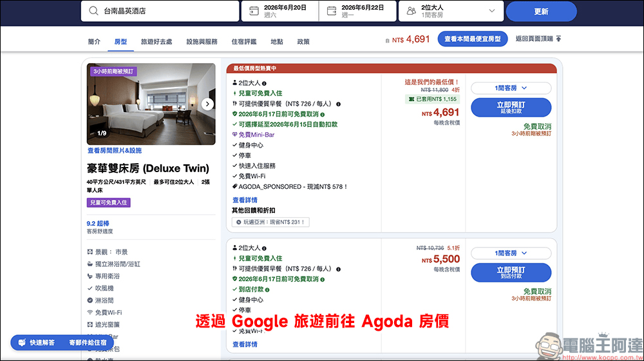Image resolution: width=644 pixels, height=361 pixels.
Task: Click the 更新 button
Action: 541,11
